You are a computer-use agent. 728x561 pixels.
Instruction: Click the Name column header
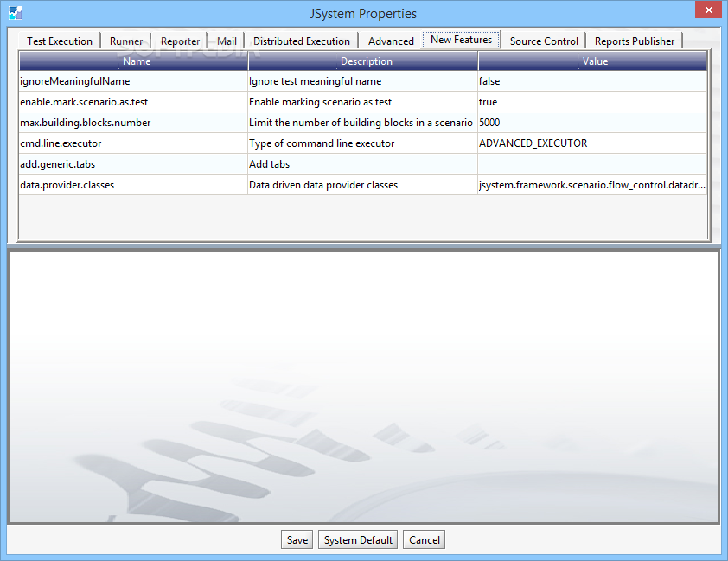pyautogui.click(x=134, y=61)
